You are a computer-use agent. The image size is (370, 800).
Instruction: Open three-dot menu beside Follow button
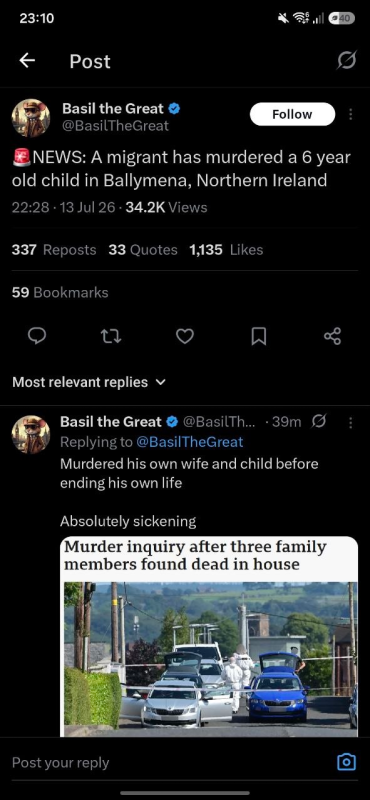coord(351,114)
